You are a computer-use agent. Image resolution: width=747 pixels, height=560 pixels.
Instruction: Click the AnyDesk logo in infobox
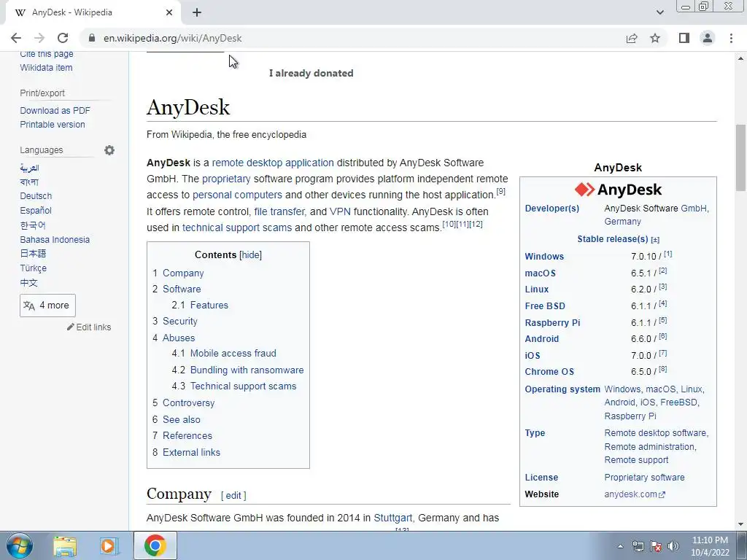pos(618,190)
